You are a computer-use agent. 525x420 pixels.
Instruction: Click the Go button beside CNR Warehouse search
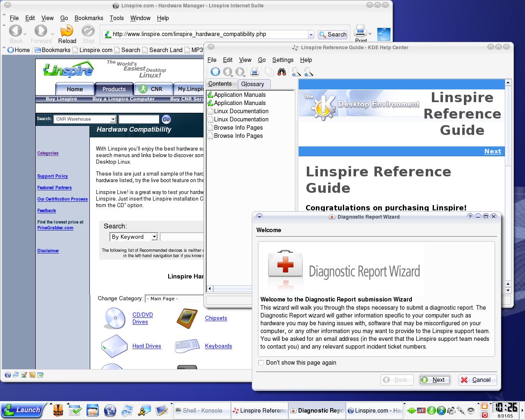pyautogui.click(x=166, y=119)
